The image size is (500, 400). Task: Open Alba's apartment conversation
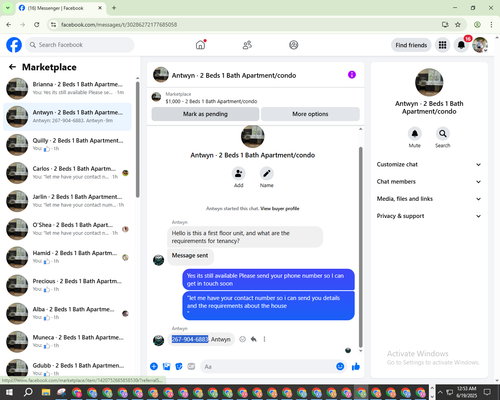point(68,313)
